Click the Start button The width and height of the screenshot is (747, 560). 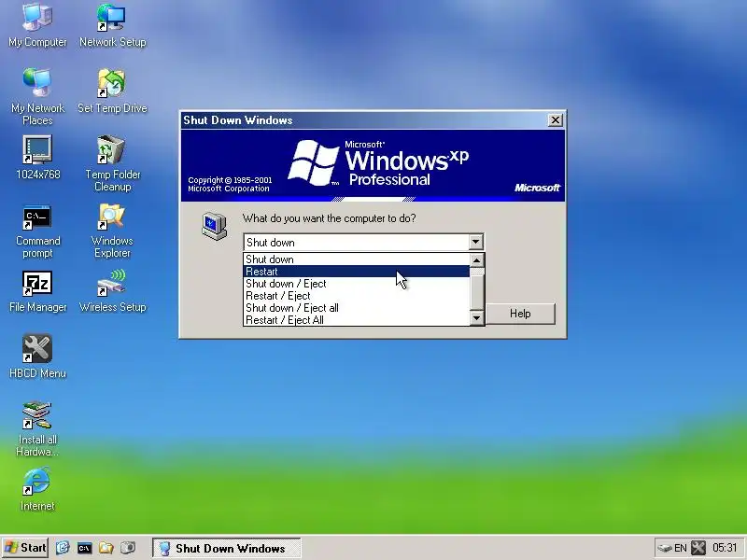point(25,548)
